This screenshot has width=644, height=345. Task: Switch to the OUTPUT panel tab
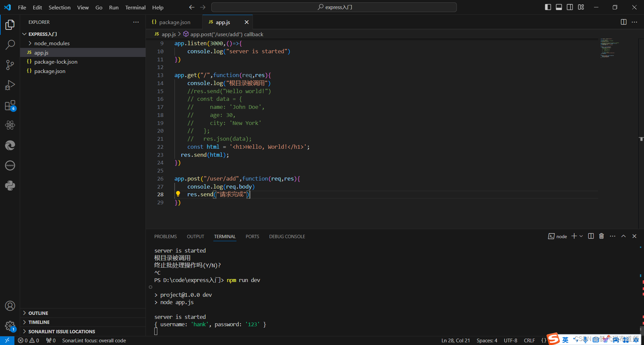tap(196, 236)
